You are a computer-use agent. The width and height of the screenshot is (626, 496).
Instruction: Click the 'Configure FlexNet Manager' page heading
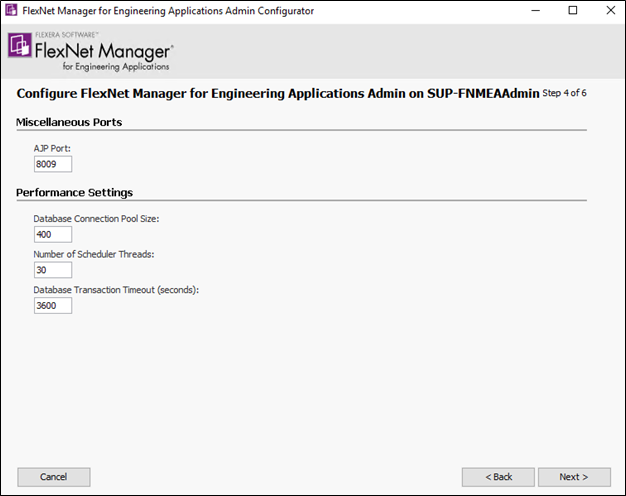(278, 93)
